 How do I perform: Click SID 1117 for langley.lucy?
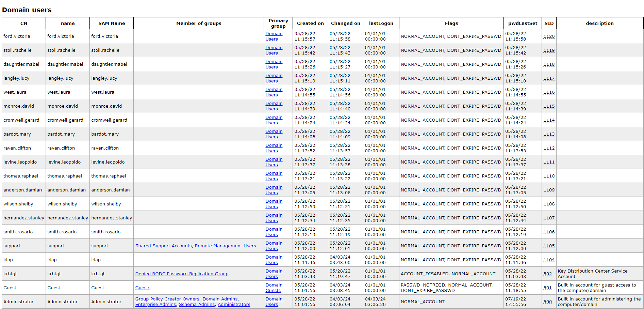coord(549,78)
